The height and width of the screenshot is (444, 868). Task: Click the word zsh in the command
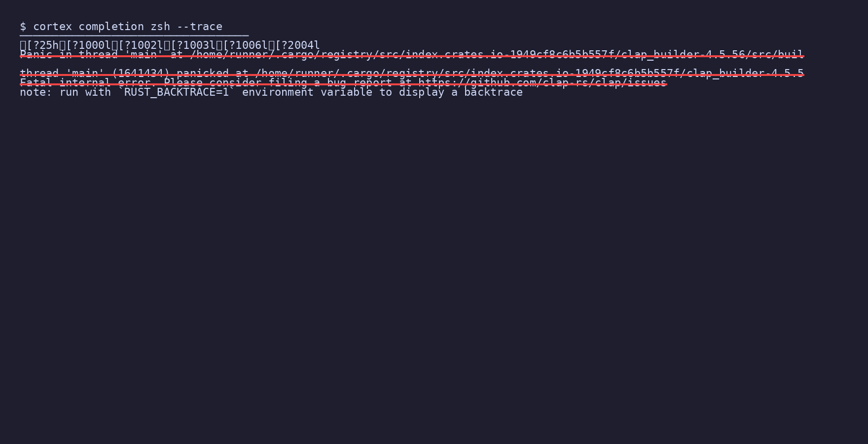point(160,27)
